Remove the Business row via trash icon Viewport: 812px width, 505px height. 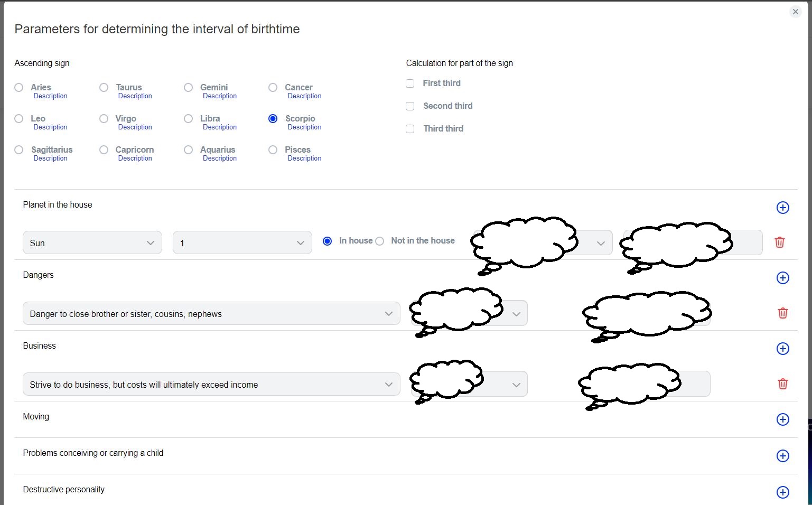(782, 384)
